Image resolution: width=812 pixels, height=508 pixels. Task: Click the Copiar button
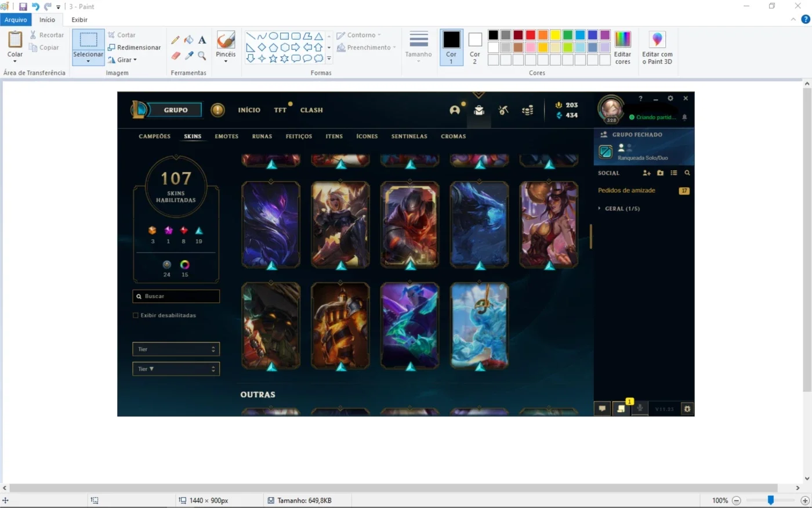pyautogui.click(x=44, y=48)
